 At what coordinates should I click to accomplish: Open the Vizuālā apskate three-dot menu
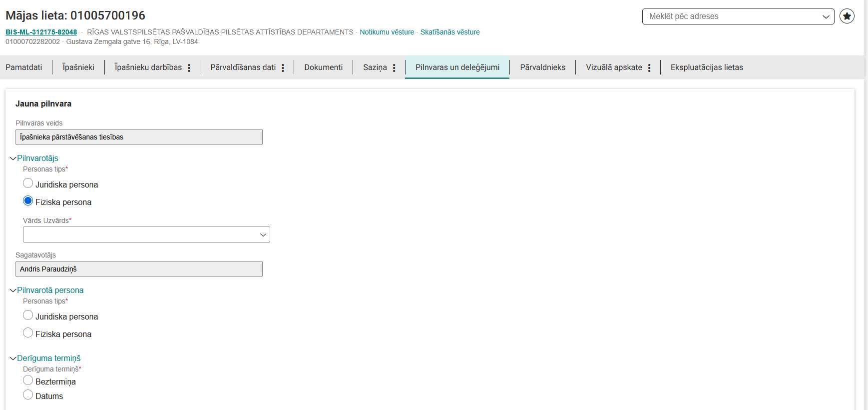649,68
